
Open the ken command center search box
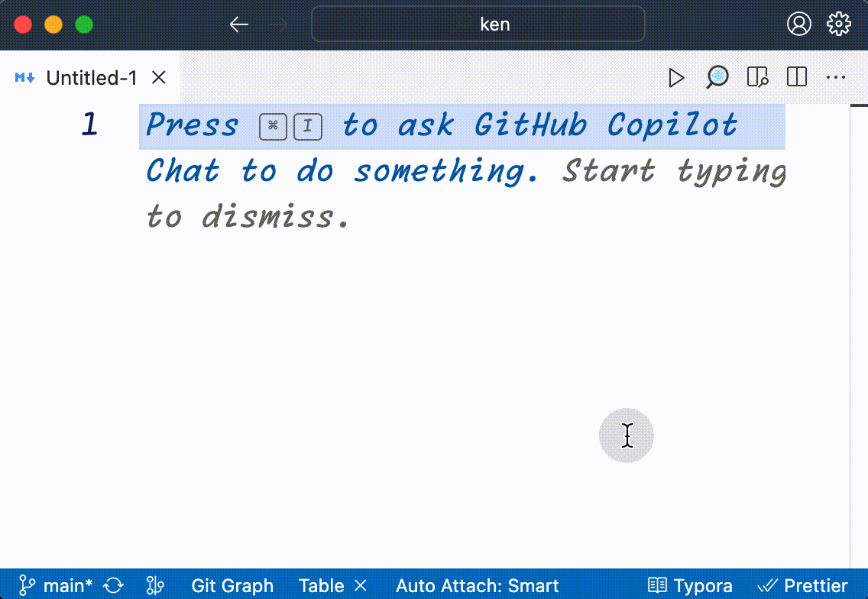pyautogui.click(x=478, y=24)
